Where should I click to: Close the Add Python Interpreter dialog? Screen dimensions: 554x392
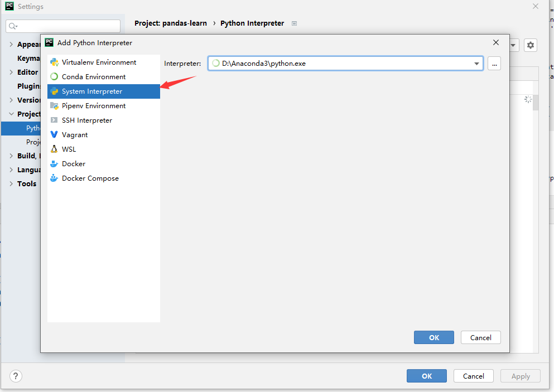click(496, 42)
